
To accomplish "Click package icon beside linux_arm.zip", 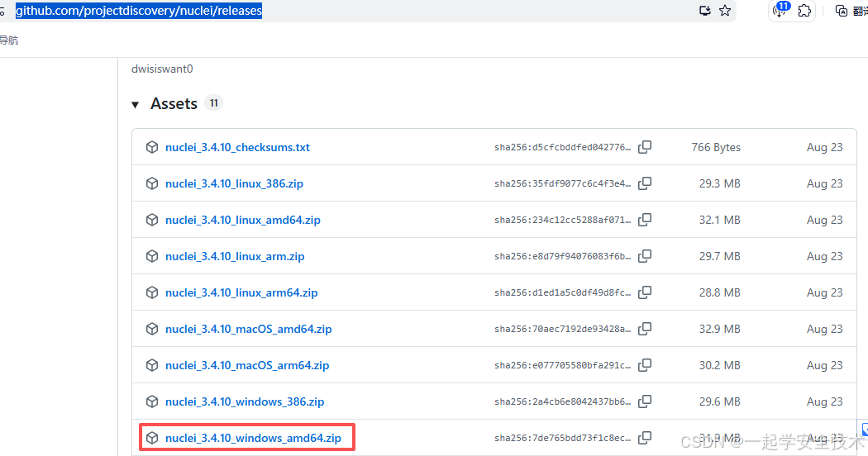I will (151, 256).
